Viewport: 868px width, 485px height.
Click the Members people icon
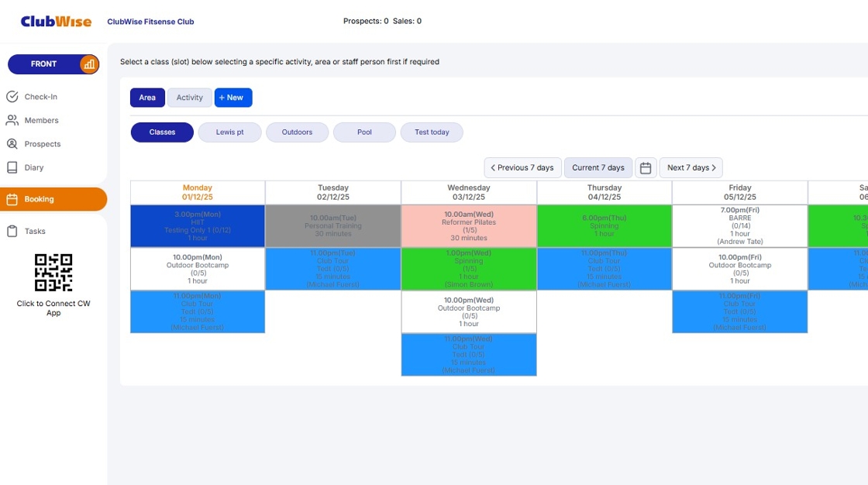click(x=12, y=120)
